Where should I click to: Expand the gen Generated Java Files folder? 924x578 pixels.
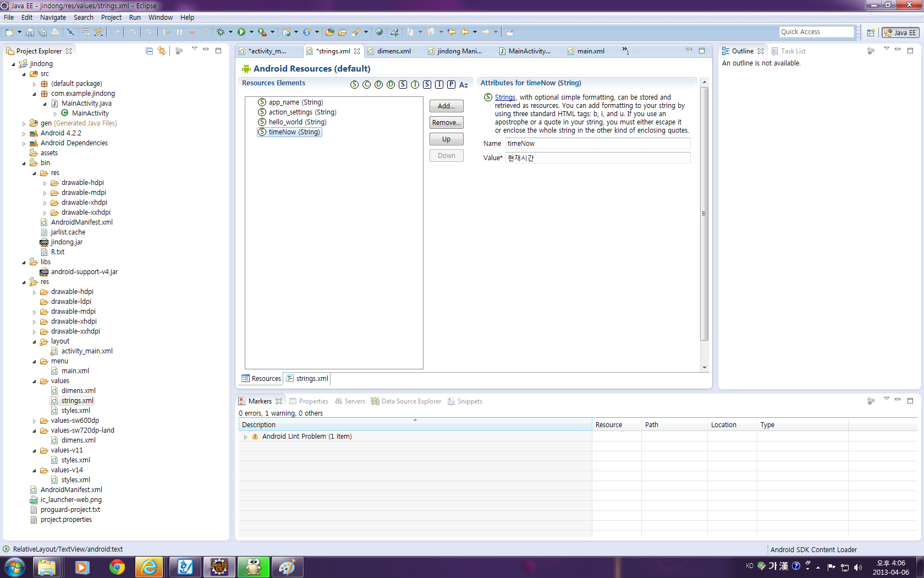coord(24,123)
